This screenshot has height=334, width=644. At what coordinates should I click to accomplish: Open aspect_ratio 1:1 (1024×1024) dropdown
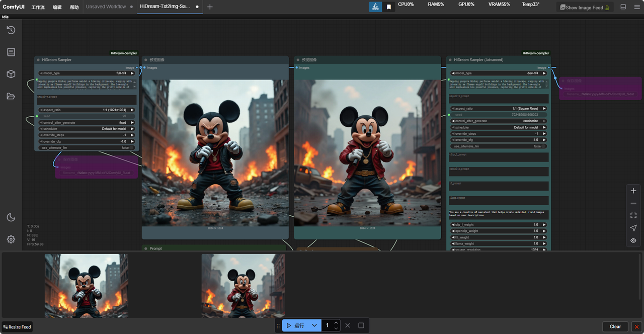(87, 110)
